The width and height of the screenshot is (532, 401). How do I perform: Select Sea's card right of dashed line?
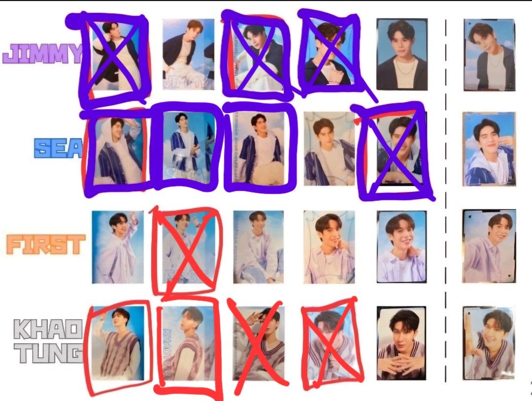[489, 149]
